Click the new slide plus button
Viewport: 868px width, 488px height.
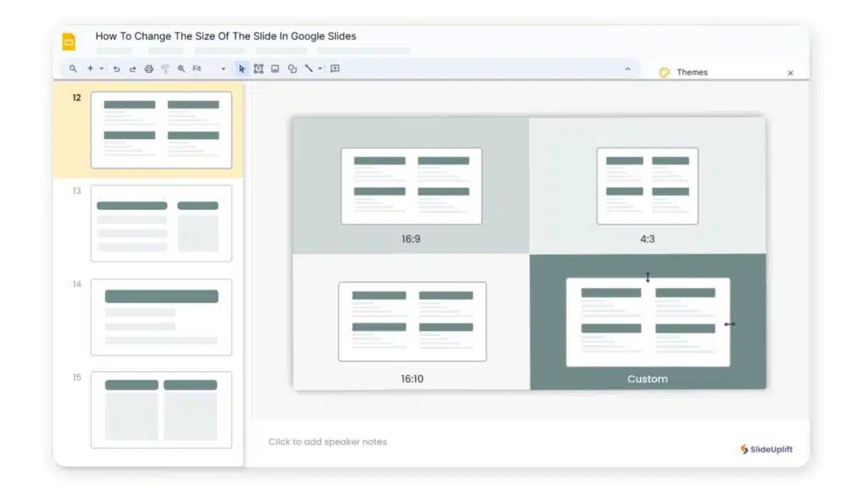pyautogui.click(x=91, y=69)
